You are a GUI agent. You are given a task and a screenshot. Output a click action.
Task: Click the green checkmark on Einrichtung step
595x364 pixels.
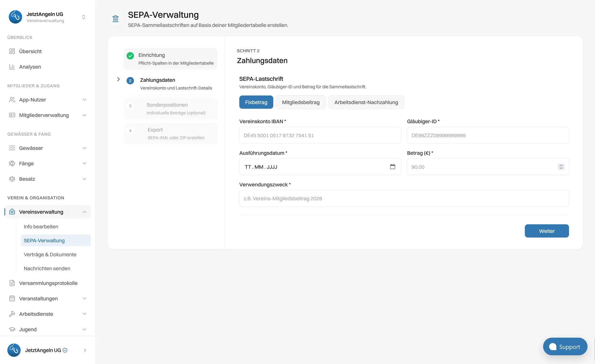click(130, 56)
